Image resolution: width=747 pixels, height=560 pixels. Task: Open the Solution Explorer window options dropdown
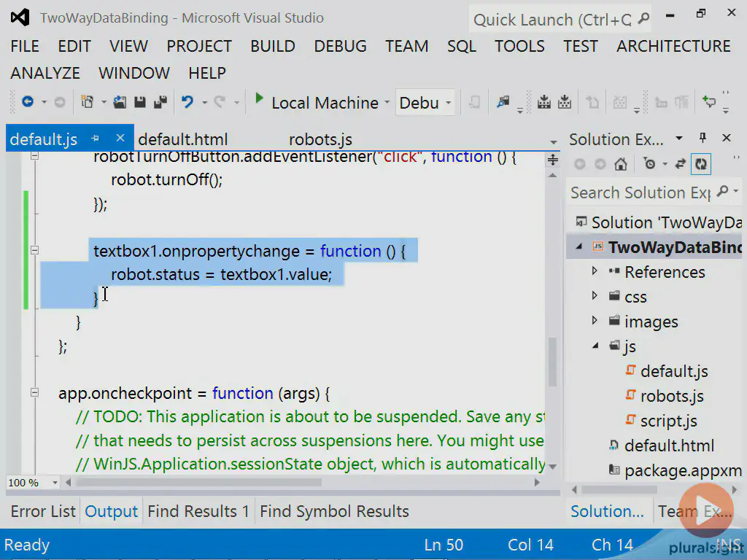click(679, 138)
